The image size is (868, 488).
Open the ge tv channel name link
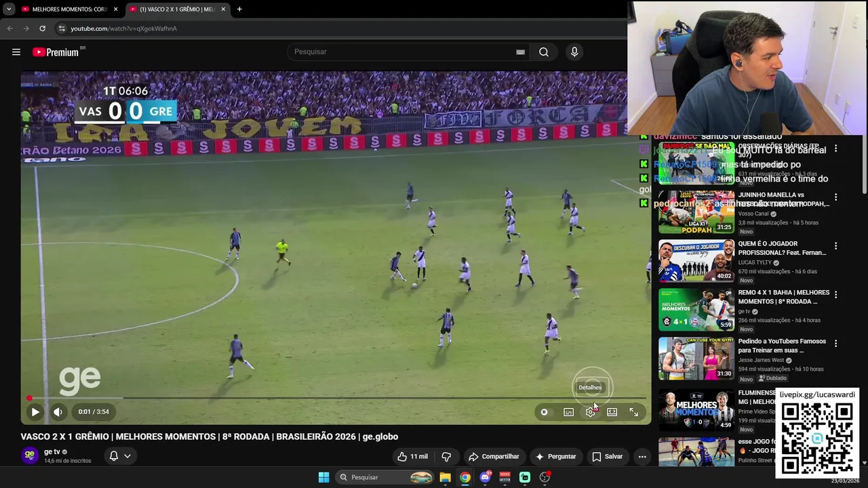pos(52,452)
